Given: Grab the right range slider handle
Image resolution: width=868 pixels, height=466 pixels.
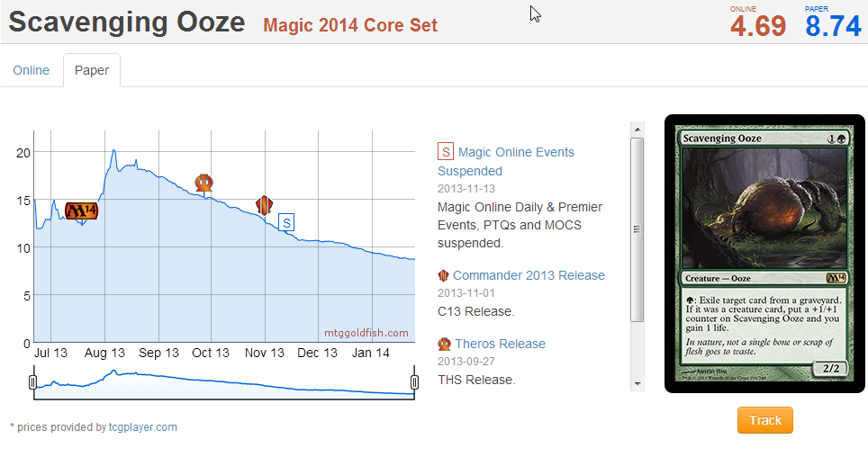Looking at the screenshot, I should pos(414,383).
